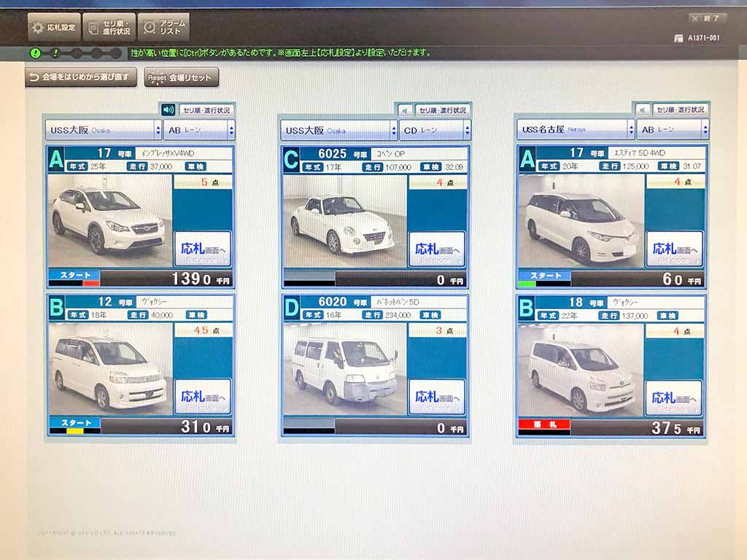Click the progress bar under lot 17 インプレッサ
This screenshot has height=560, width=747.
click(x=74, y=283)
